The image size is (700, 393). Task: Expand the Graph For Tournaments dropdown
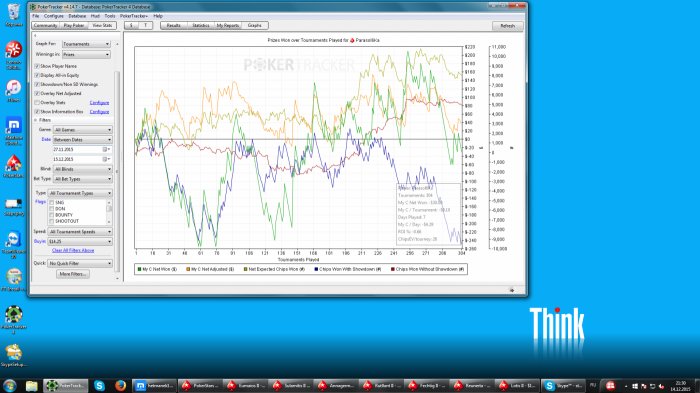(x=86, y=44)
